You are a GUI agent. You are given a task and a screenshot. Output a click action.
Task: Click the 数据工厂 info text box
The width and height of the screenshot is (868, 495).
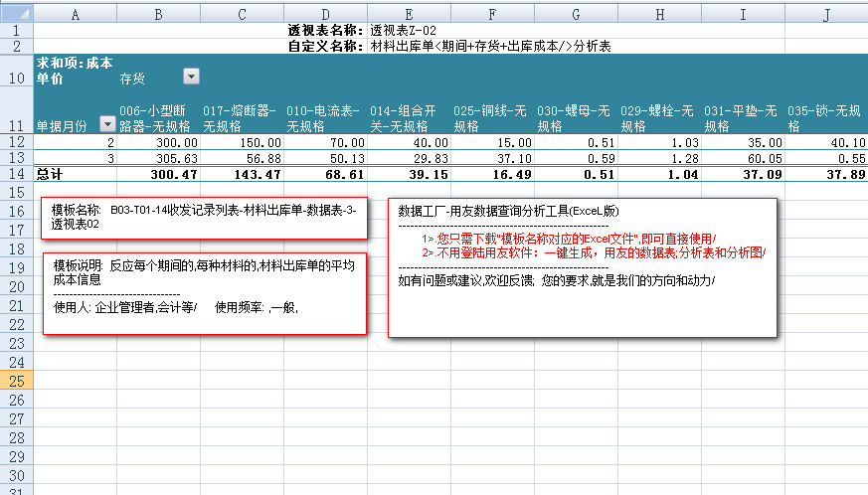tap(582, 266)
